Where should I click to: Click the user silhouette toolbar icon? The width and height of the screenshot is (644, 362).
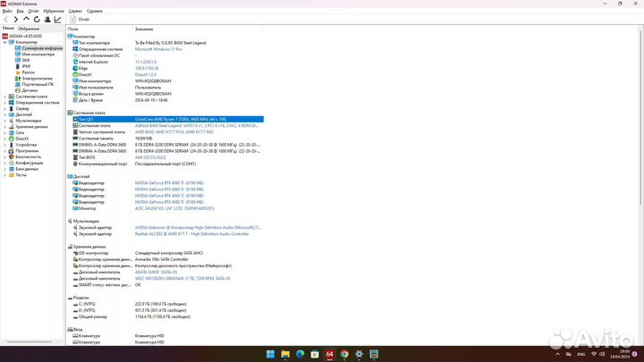tap(47, 20)
